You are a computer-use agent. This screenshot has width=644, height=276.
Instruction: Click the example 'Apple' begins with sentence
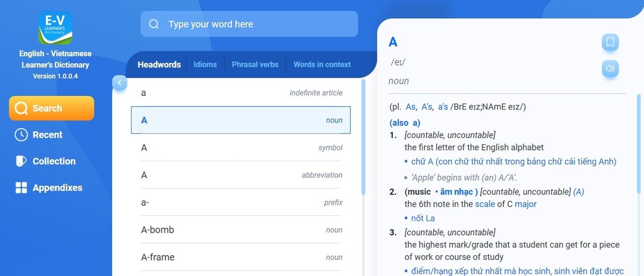[x=464, y=177]
